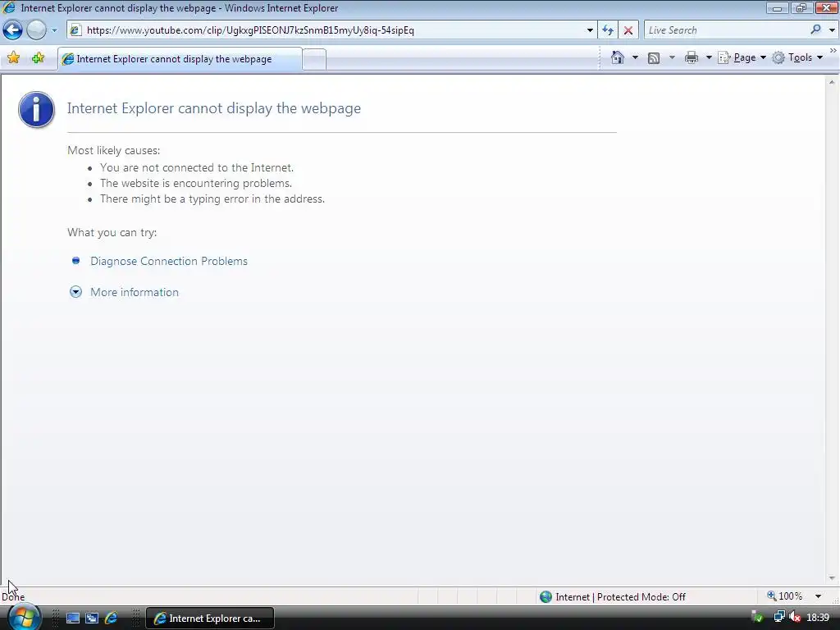Click the Home toolbar icon
840x630 pixels.
617,57
